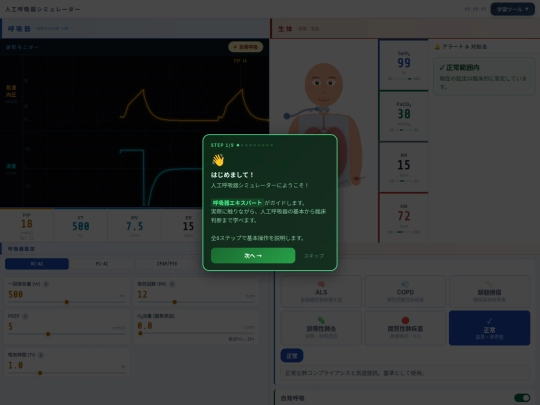Choose the ALS brain icon card
The height and width of the screenshot is (405, 540).
(321, 291)
